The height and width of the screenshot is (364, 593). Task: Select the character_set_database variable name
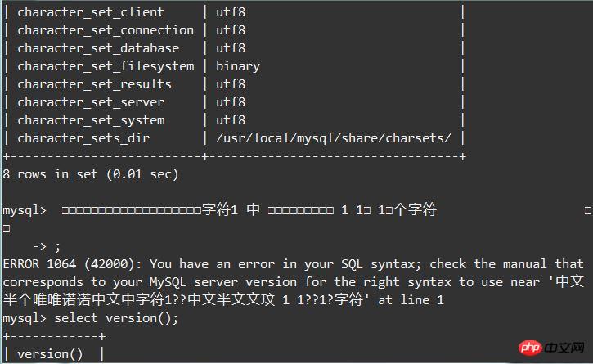pyautogui.click(x=98, y=48)
